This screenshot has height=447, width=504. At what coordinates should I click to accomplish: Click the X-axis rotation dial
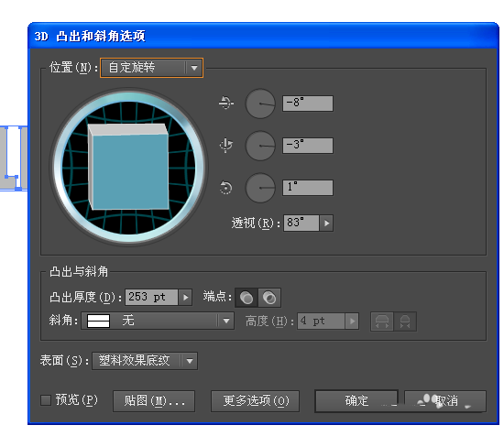click(260, 104)
